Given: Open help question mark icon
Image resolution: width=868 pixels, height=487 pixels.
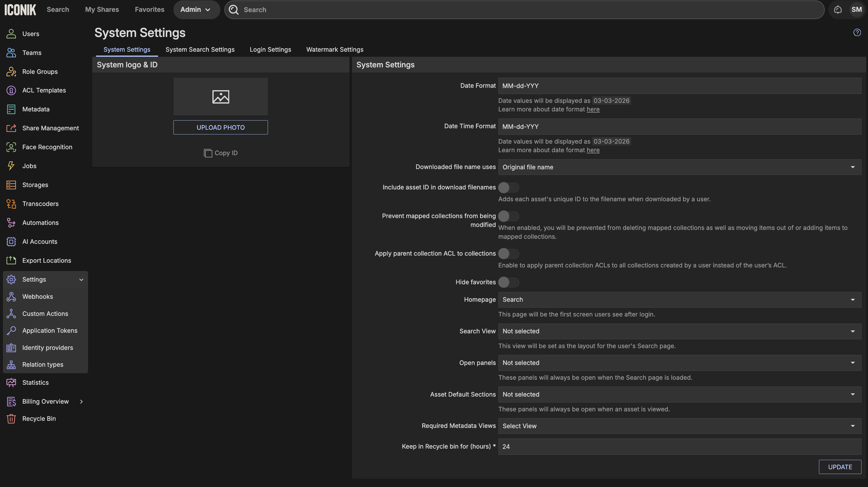Looking at the screenshot, I should [857, 32].
